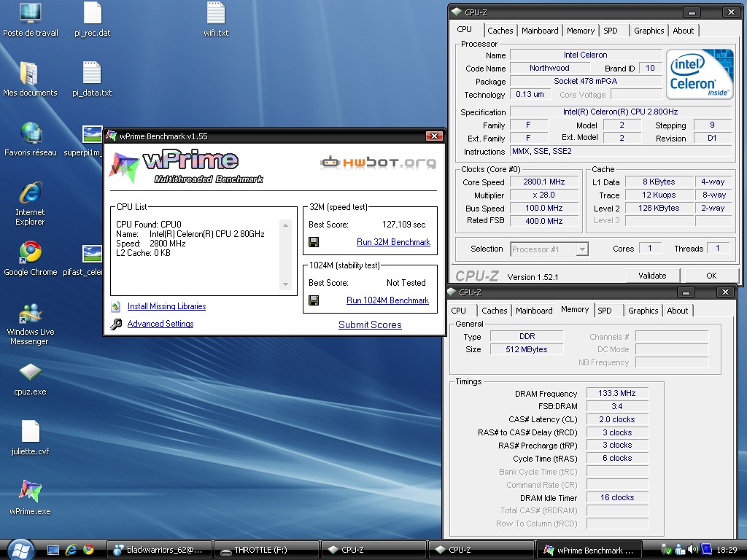Image resolution: width=747 pixels, height=560 pixels.
Task: Click Internet Explorer quick launch icon
Action: (x=71, y=550)
